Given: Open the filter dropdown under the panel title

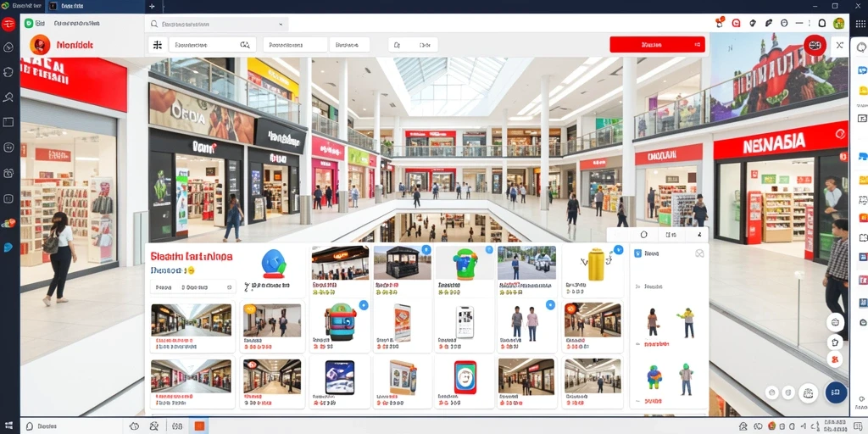Looking at the screenshot, I should click(192, 287).
